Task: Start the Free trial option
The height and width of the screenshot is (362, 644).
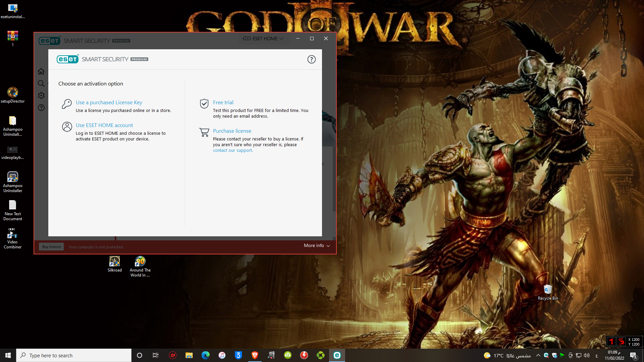Action: (x=223, y=103)
